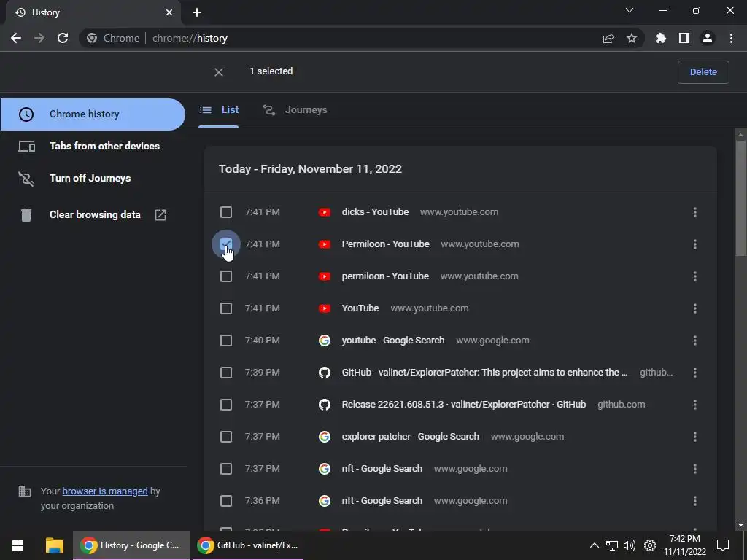Check the box for youtube - Google Search
The image size is (747, 560).
tap(226, 341)
